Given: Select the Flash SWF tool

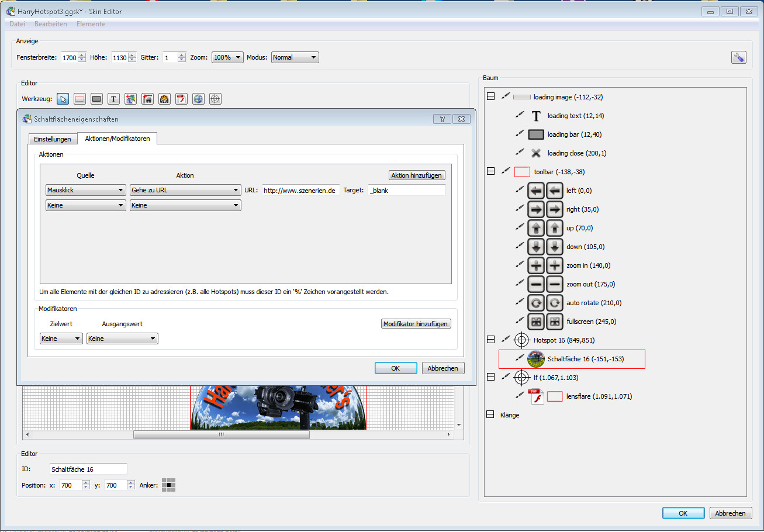Looking at the screenshot, I should point(181,99).
